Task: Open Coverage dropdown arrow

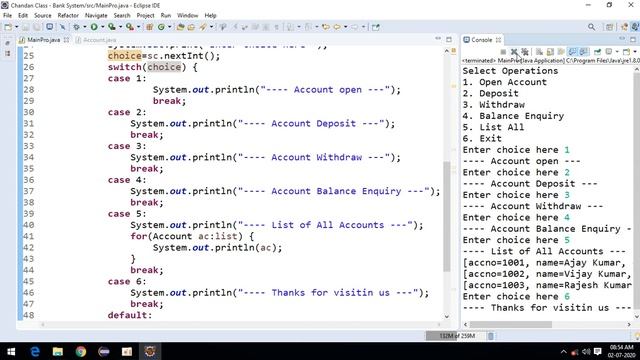Action: (x=120, y=27)
